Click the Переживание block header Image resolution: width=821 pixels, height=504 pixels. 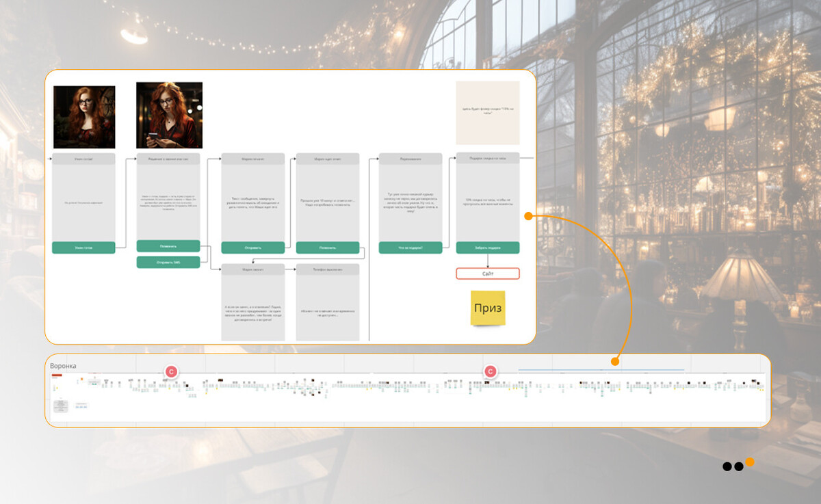[410, 158]
